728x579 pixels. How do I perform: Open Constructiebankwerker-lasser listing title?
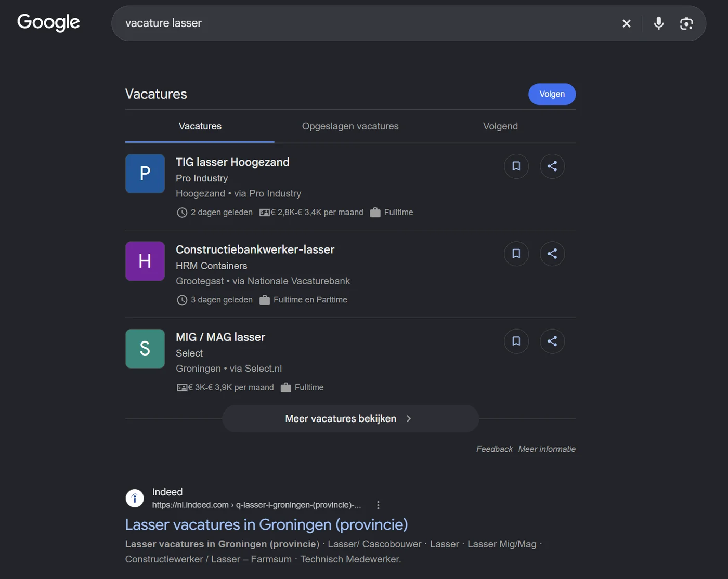(255, 249)
